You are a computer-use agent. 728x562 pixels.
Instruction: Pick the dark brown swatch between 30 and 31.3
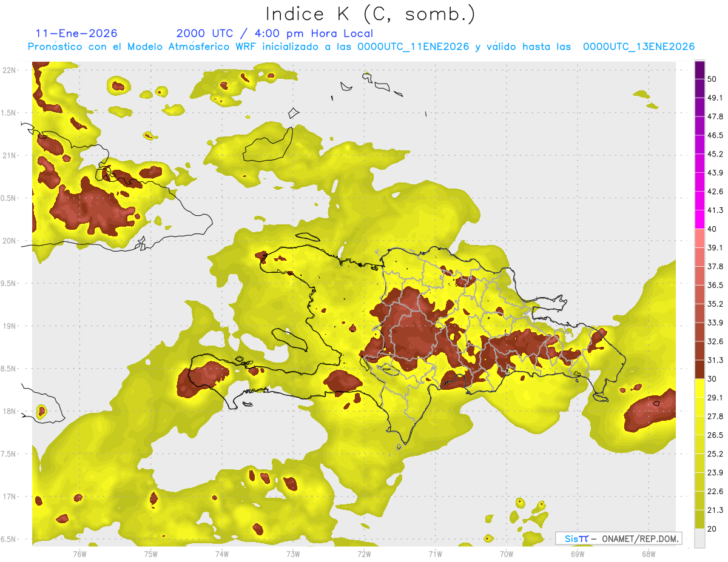pyautogui.click(x=699, y=369)
